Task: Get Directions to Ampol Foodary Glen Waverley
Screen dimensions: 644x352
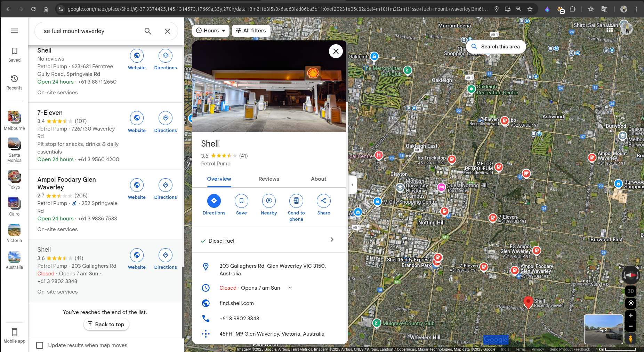Action: [x=166, y=189]
